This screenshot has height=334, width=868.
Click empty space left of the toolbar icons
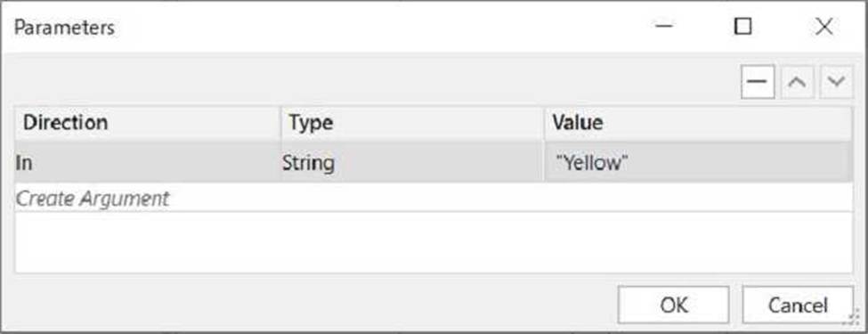point(377,82)
